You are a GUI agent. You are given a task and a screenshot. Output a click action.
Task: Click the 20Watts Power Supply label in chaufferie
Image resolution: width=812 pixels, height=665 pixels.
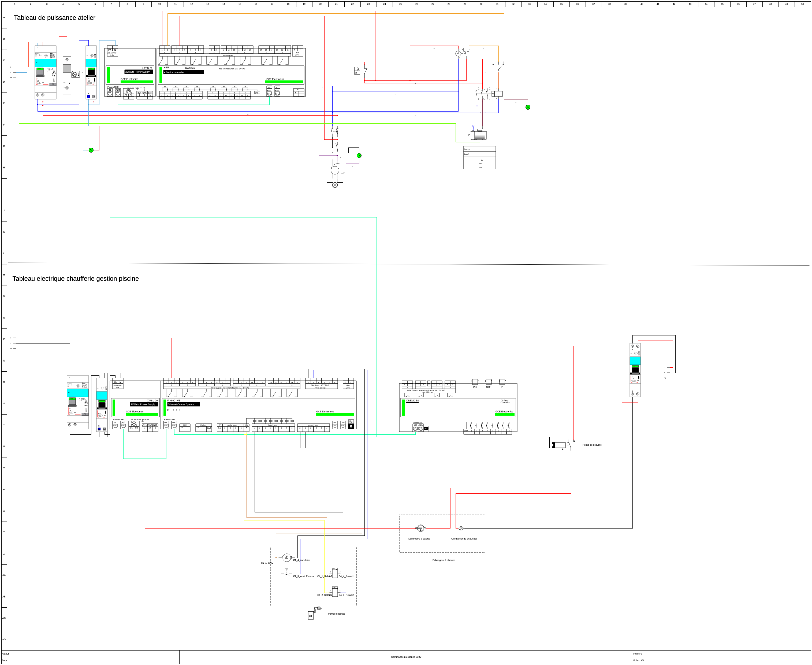tap(144, 404)
